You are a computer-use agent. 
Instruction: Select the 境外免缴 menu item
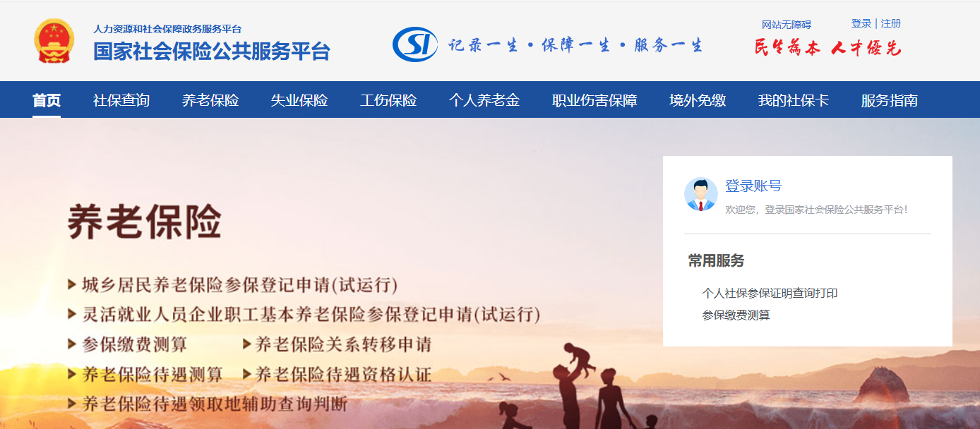(698, 100)
